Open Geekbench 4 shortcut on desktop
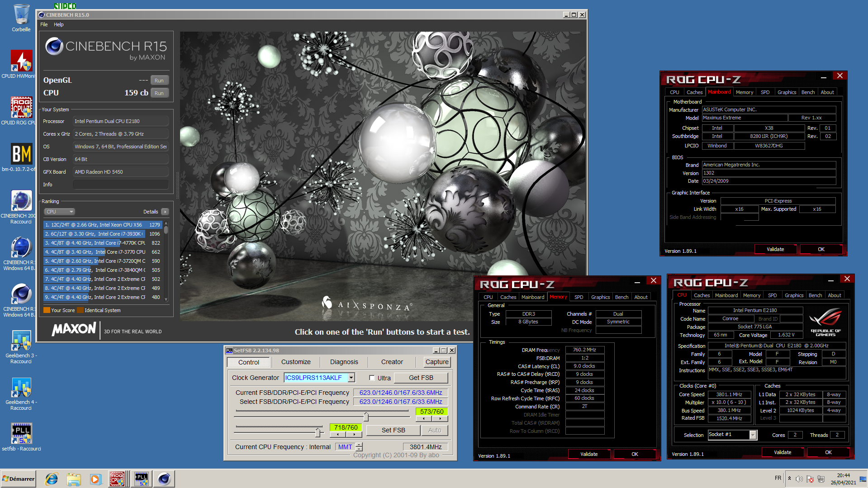Image resolution: width=868 pixels, height=488 pixels. [21, 393]
